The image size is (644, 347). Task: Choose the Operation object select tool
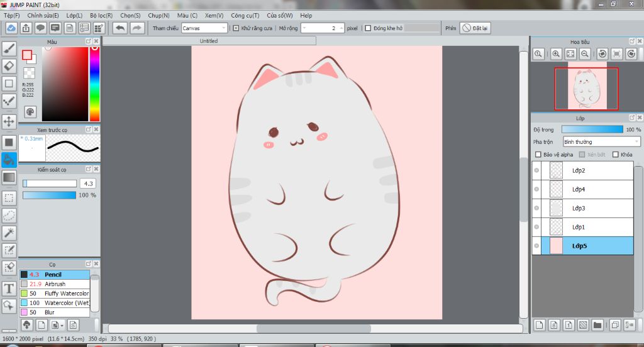9,306
